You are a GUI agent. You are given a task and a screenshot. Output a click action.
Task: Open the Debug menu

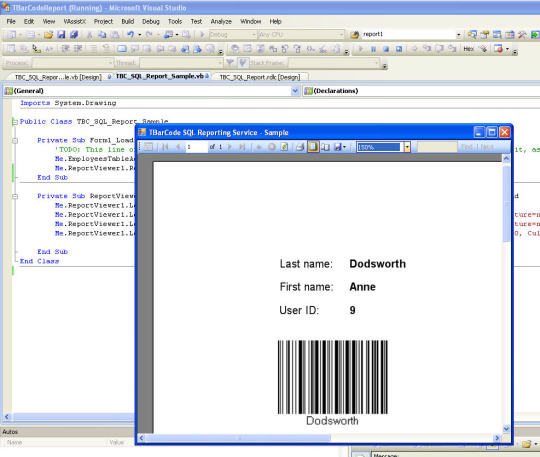[151, 21]
